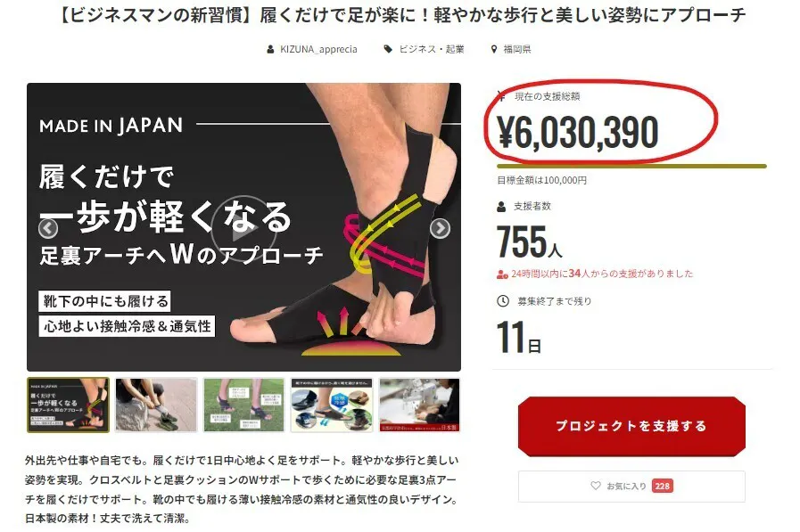800x532 pixels.
Task: Open the 福岡県 location link
Action: tap(517, 49)
